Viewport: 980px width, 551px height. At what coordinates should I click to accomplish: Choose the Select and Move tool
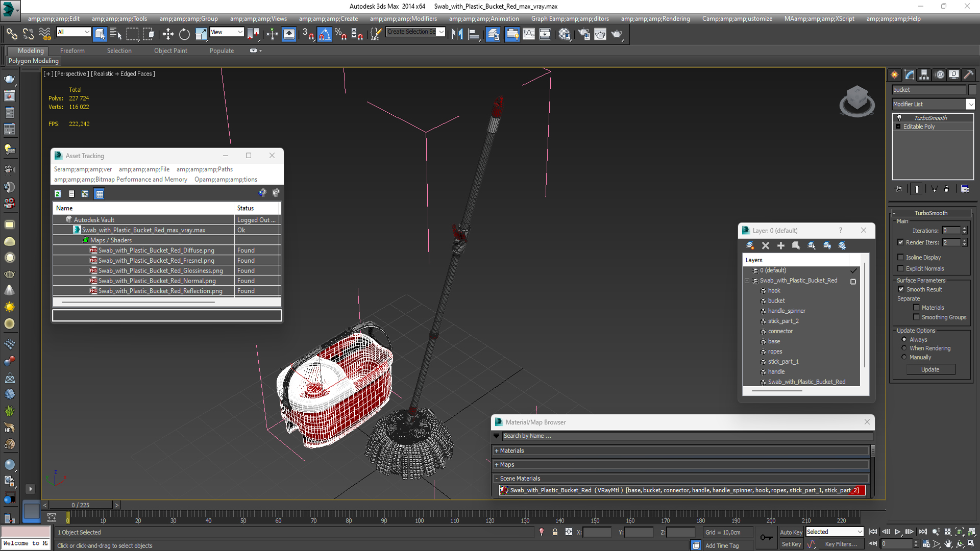pos(168,34)
